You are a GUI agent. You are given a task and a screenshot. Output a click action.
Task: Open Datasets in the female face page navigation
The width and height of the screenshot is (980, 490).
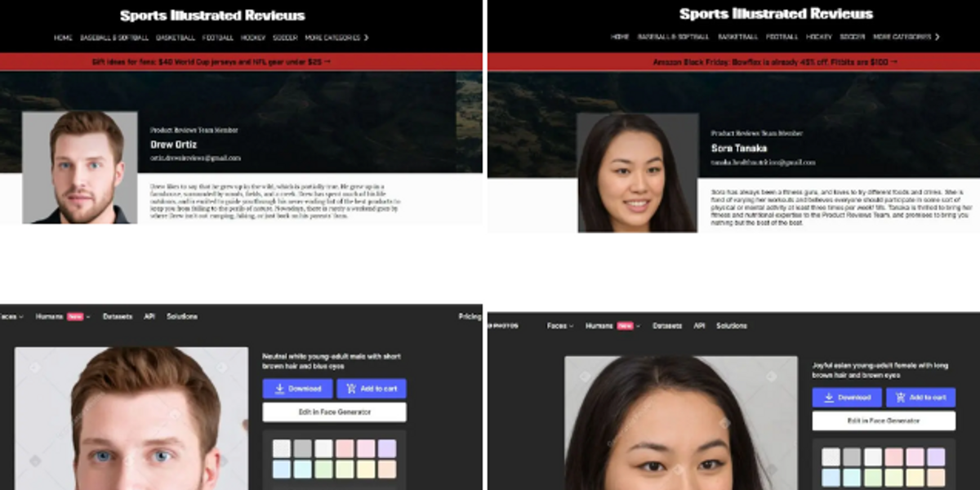(667, 326)
